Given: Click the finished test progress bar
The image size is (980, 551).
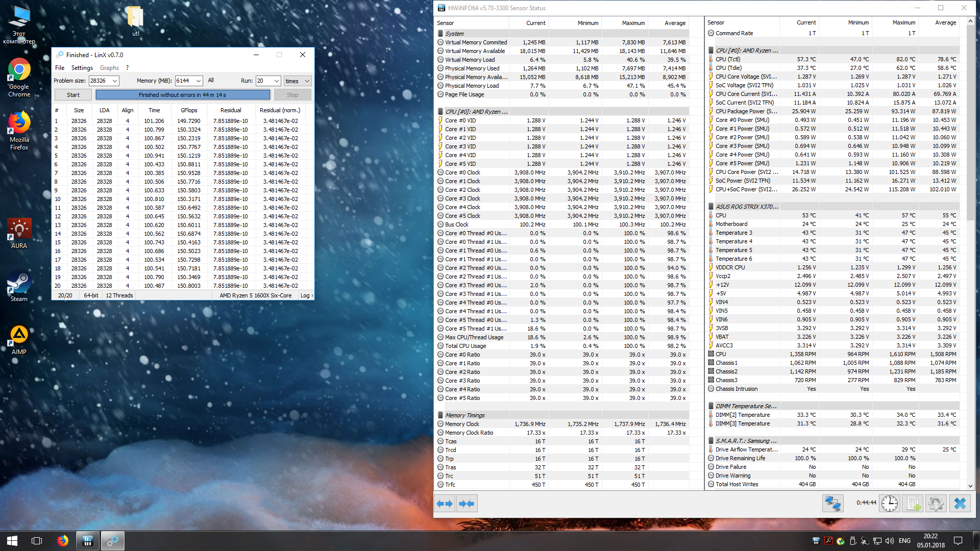Looking at the screenshot, I should point(182,95).
